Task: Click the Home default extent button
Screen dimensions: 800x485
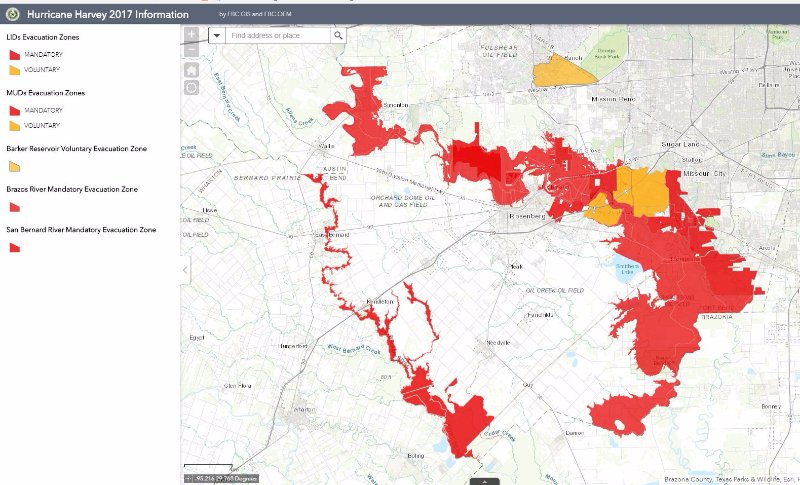Action: (x=191, y=70)
